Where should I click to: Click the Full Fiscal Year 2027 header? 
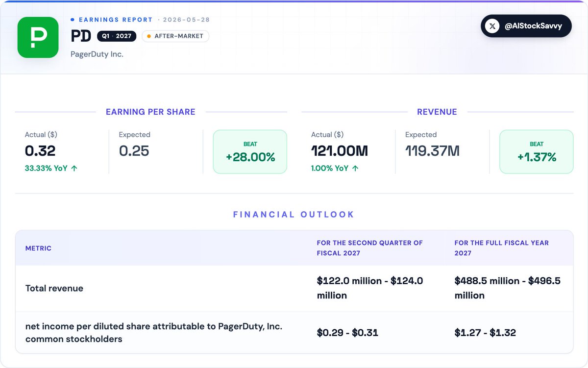click(x=502, y=248)
